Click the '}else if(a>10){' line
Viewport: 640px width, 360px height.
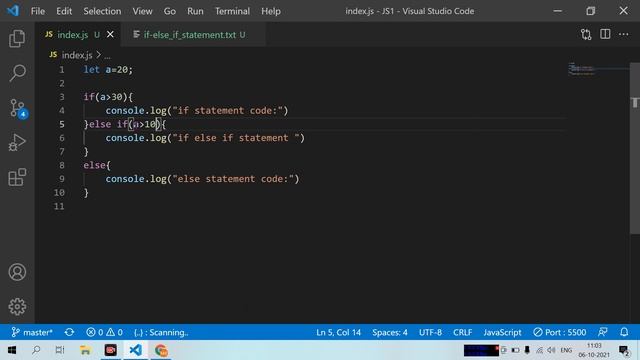[x=124, y=124]
